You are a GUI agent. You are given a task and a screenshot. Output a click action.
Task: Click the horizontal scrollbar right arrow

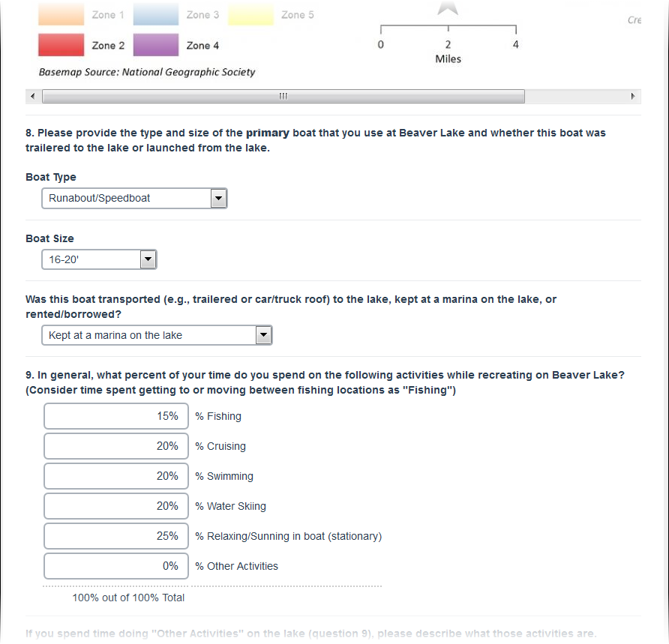(x=633, y=97)
